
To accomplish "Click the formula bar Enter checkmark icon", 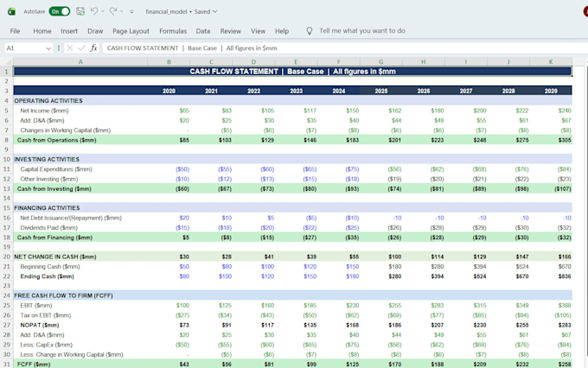I will [81, 48].
